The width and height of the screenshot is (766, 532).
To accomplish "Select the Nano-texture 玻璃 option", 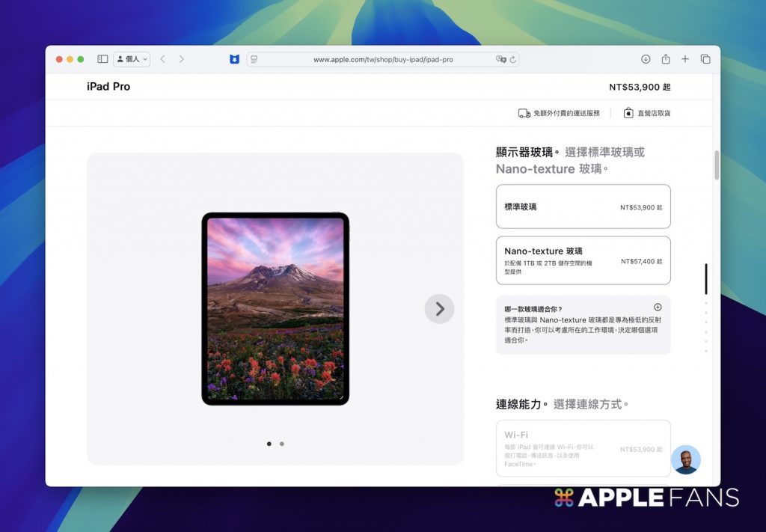I will tap(583, 260).
